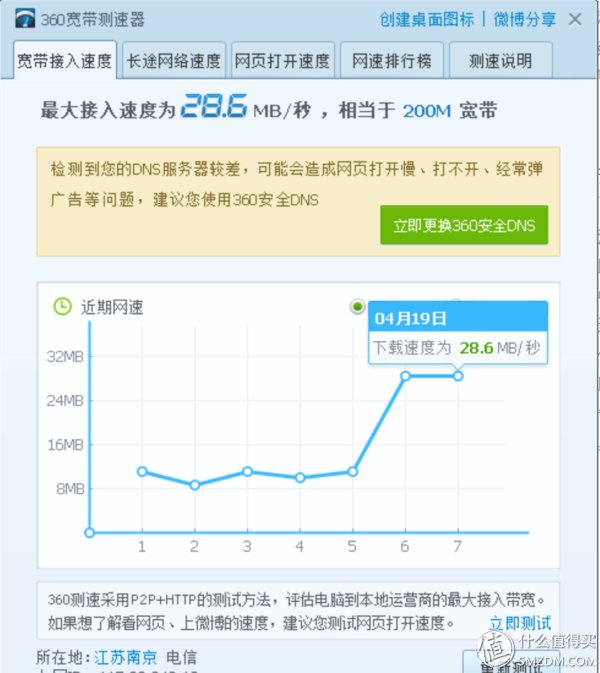Click the 28.6 max speed value
The height and width of the screenshot is (673, 600).
click(214, 106)
